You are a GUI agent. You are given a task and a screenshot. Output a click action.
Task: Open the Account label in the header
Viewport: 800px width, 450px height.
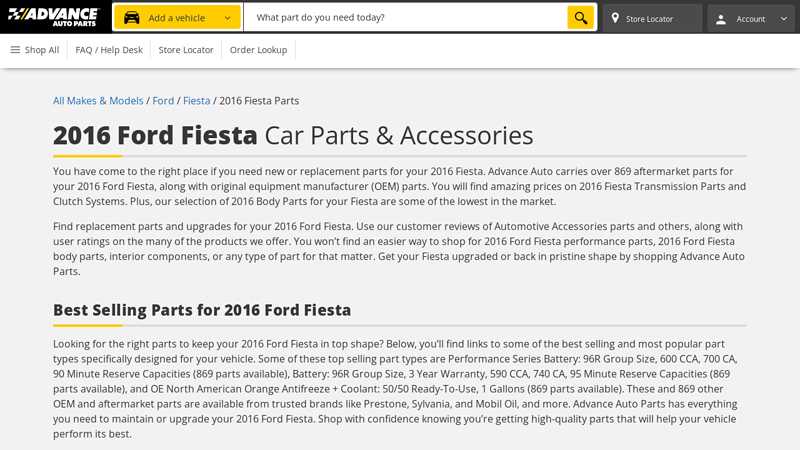750,19
